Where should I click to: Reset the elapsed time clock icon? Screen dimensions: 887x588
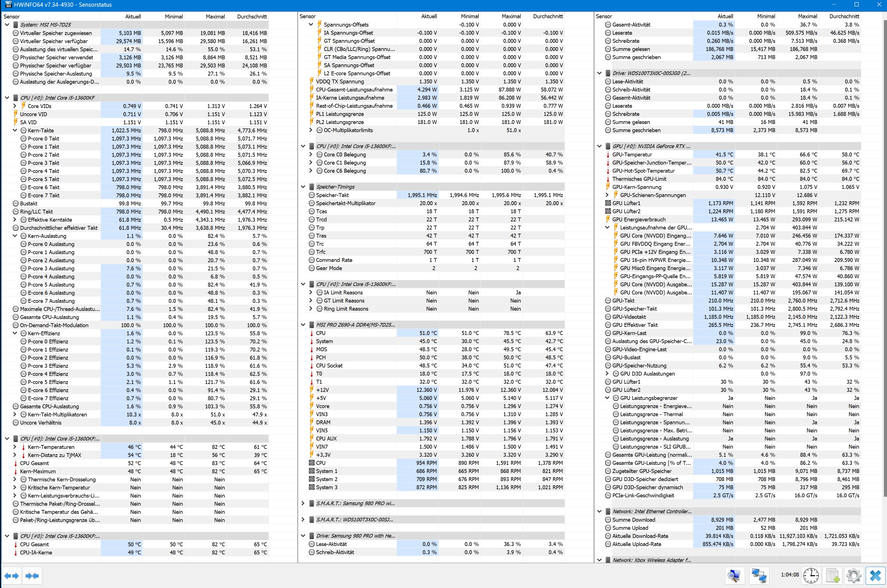tap(811, 576)
